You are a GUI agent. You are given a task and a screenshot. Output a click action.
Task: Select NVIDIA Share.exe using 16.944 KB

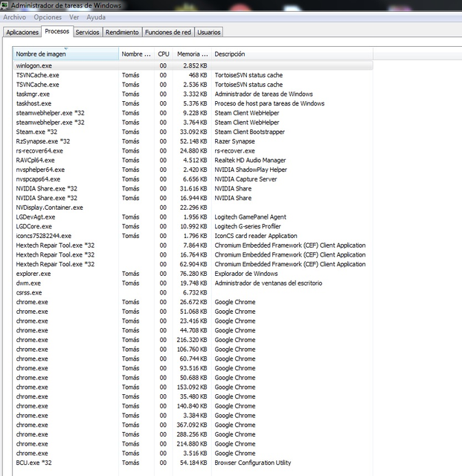coord(193,198)
